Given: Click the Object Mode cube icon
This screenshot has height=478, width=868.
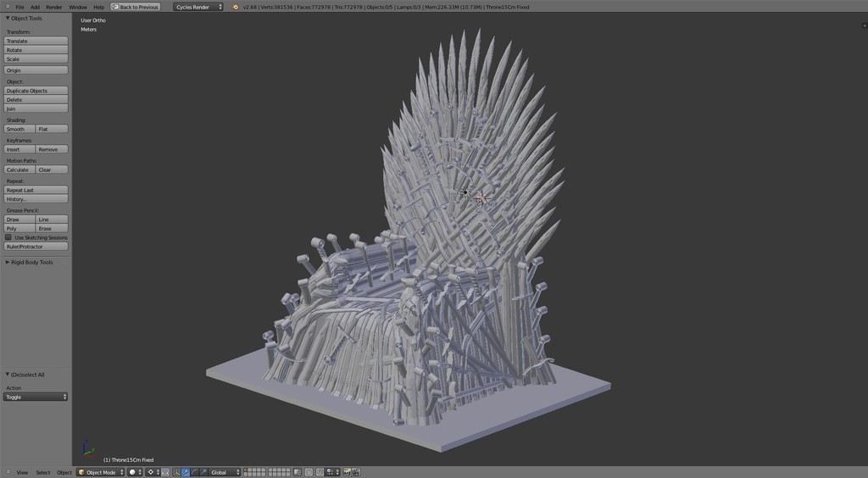Looking at the screenshot, I should point(81,472).
